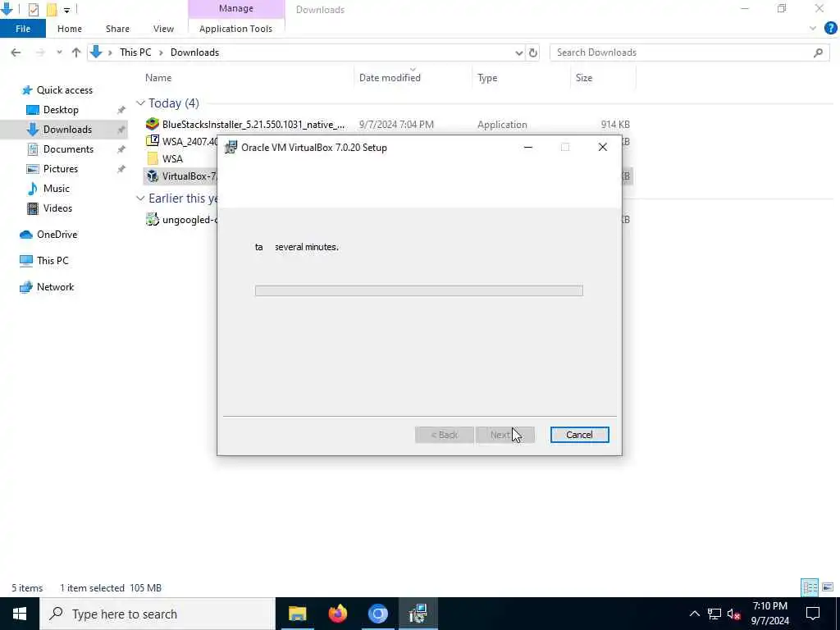840x630 pixels.
Task: Sort by Size column header
Action: point(584,78)
